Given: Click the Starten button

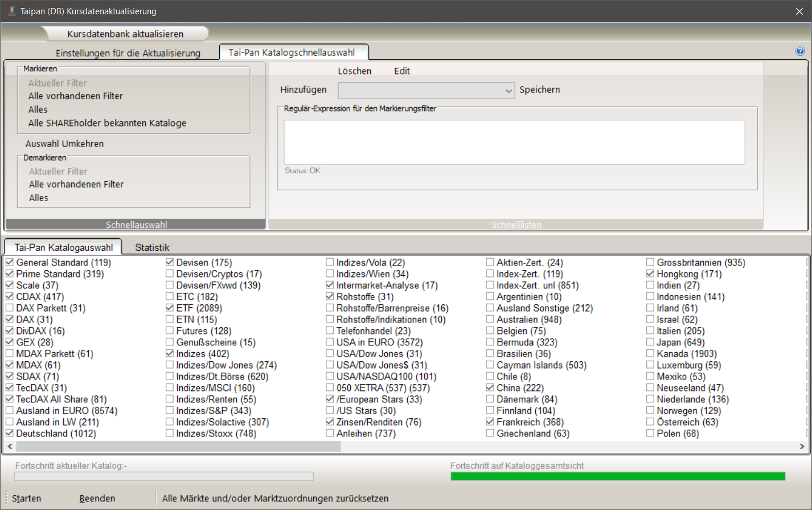Looking at the screenshot, I should [x=27, y=499].
